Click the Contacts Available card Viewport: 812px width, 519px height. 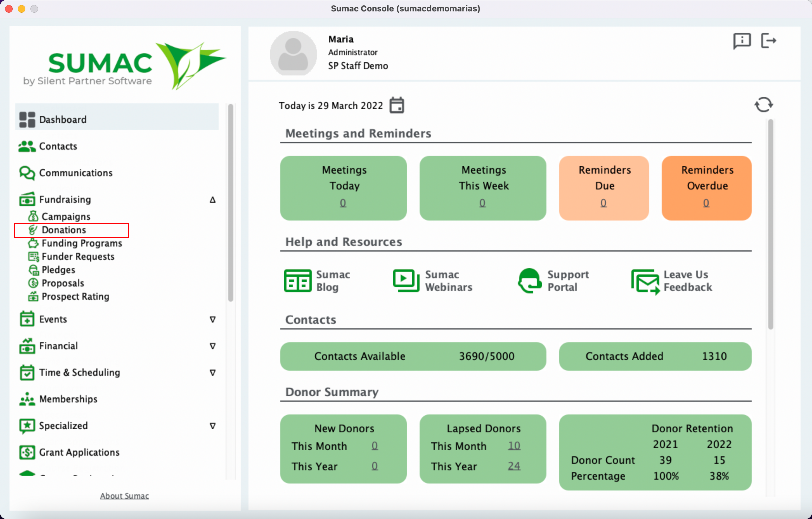click(x=413, y=356)
